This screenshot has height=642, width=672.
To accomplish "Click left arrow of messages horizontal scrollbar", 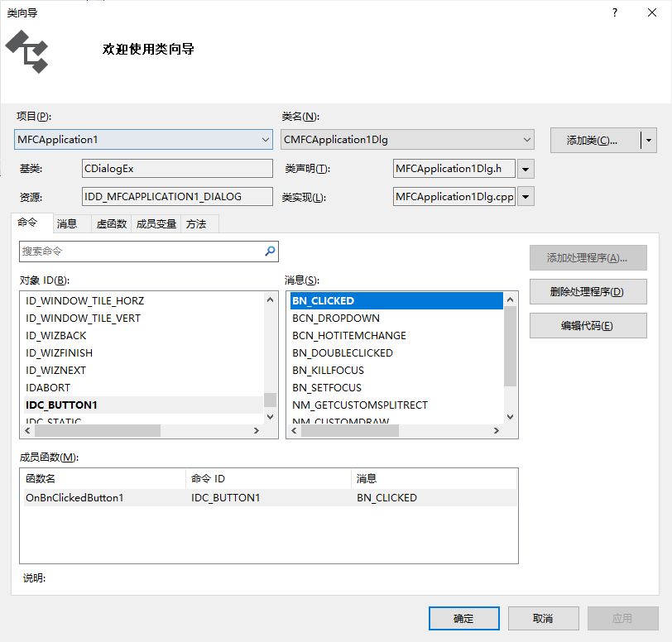I will coord(294,431).
